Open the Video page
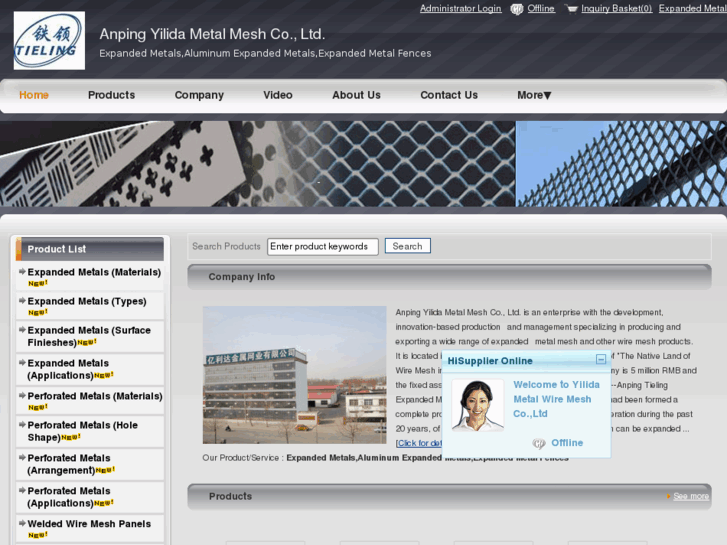Viewport: 727px width, 545px height. tap(278, 95)
